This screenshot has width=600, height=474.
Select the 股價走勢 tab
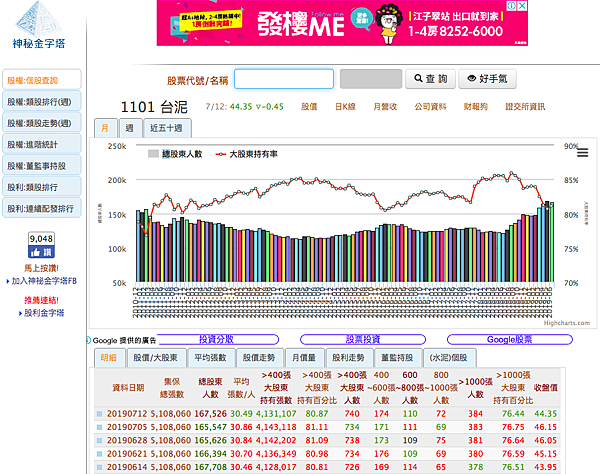click(259, 358)
